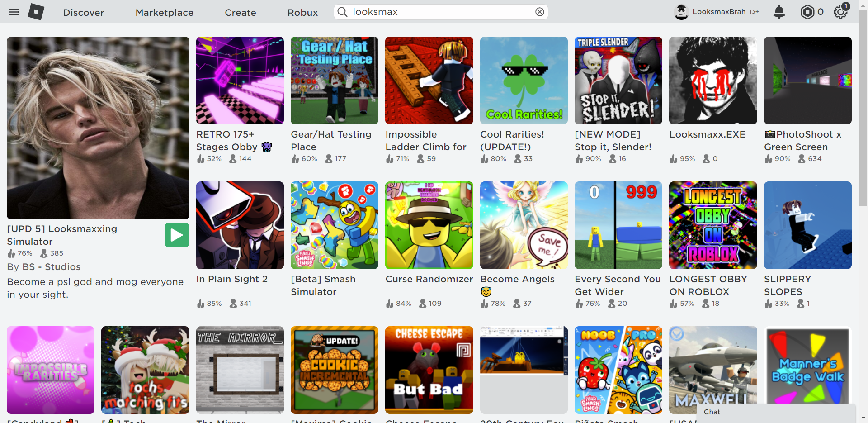868x423 pixels.
Task: Open the Looksmaxx.EXE game thumbnail
Action: tap(713, 81)
